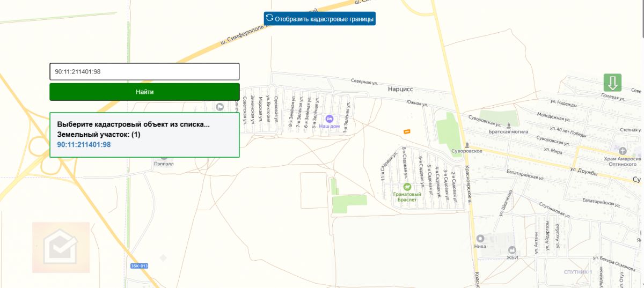The image size is (644, 288).
Task: Select the "Братская могила" monument icon
Action: [509, 124]
